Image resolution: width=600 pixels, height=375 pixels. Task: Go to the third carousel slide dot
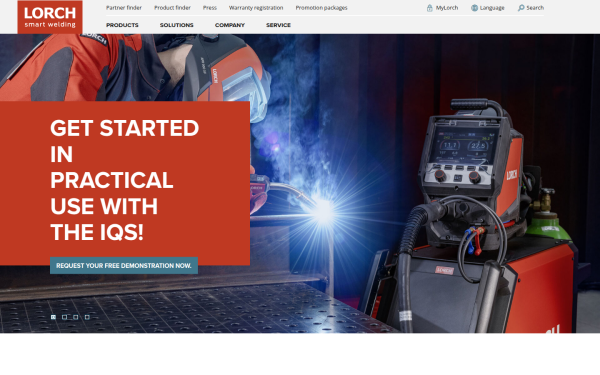pos(76,317)
